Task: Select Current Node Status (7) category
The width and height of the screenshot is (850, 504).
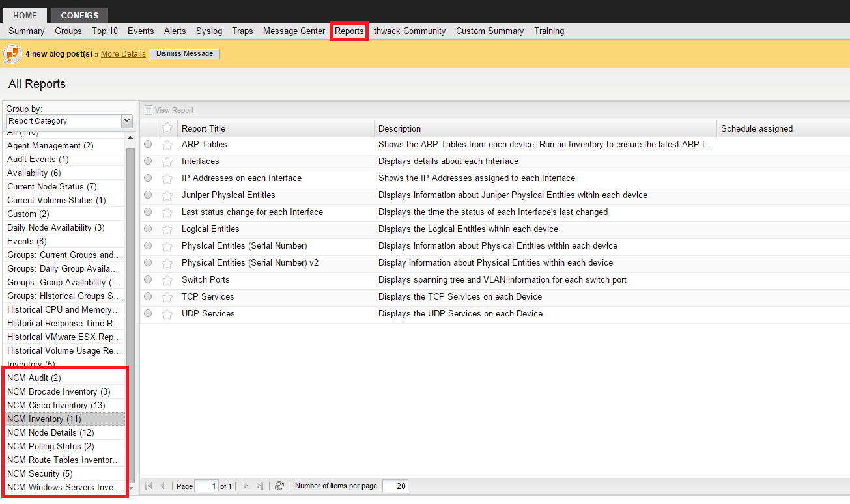Action: (64, 187)
